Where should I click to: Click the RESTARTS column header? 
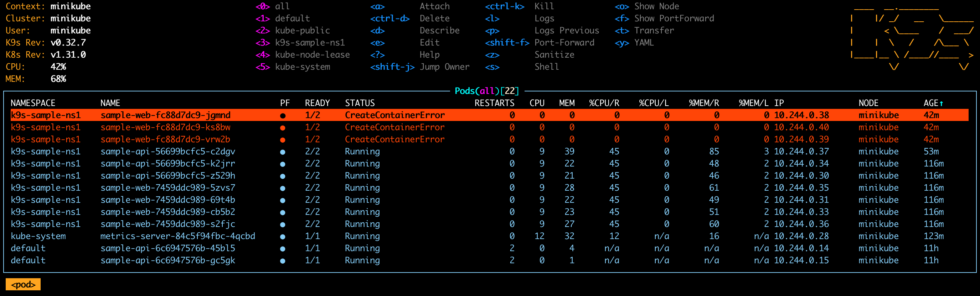(495, 103)
